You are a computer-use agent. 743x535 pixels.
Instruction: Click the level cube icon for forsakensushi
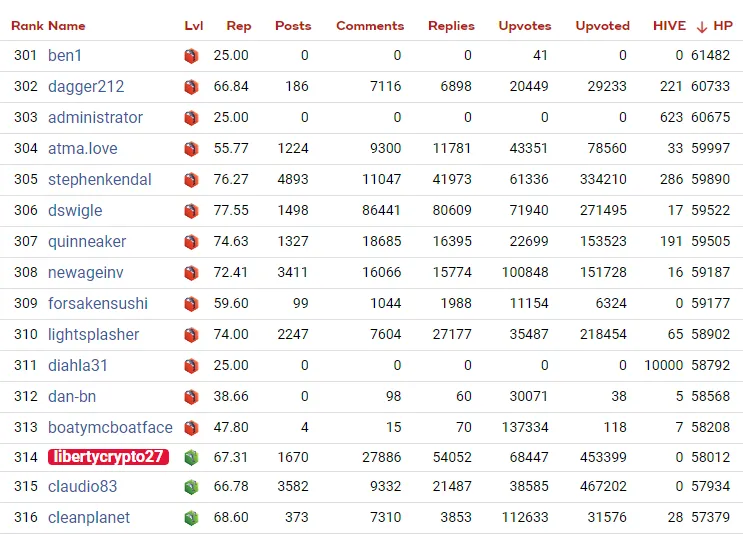tap(191, 304)
